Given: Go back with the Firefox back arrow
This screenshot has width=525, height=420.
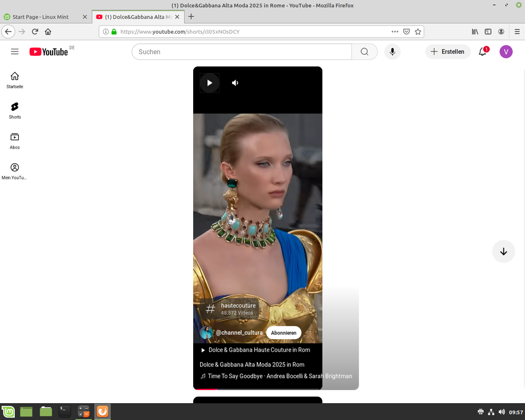Looking at the screenshot, I should click(x=8, y=31).
